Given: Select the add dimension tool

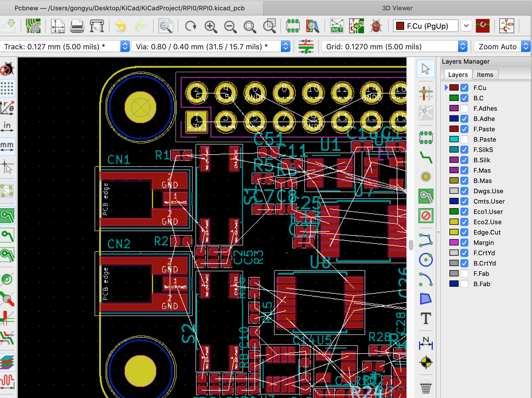Looking at the screenshot, I should click(x=426, y=343).
